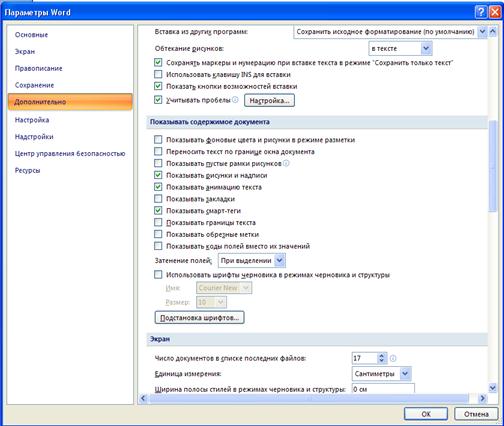This screenshot has width=504, height=426.
Task: Open the Help question mark button
Action: (x=481, y=13)
